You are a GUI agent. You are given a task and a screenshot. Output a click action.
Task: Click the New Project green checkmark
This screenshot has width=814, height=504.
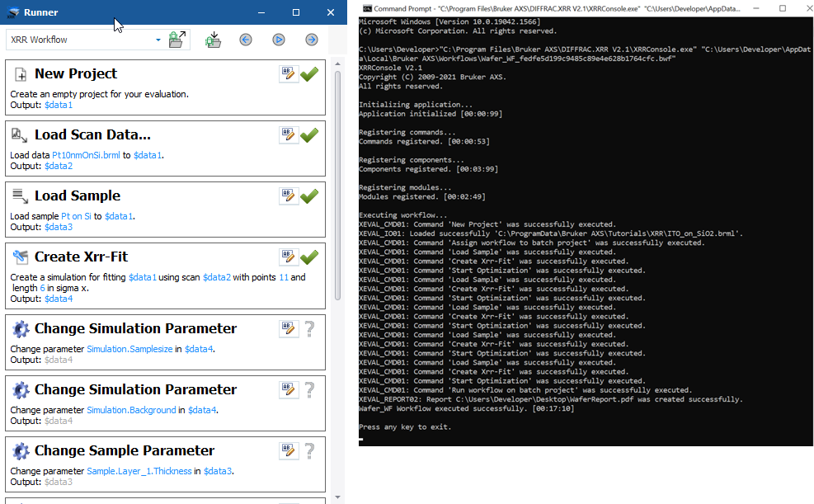(x=309, y=74)
